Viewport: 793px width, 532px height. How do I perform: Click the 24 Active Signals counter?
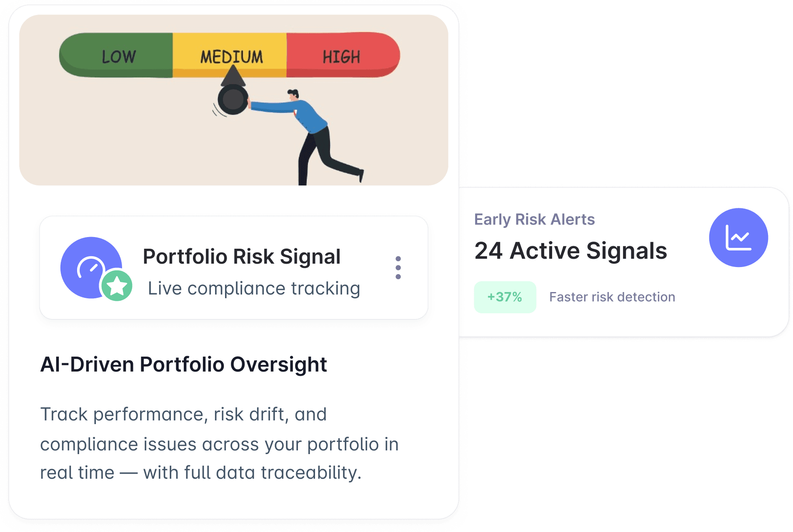point(572,250)
